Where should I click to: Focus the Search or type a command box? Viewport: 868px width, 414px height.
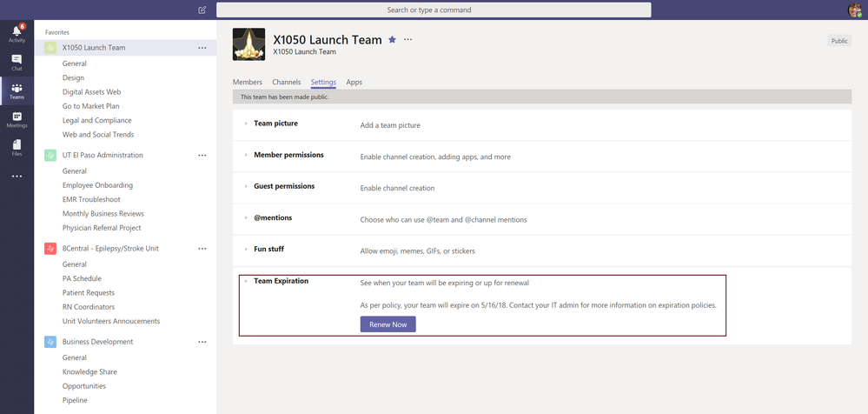pos(434,10)
